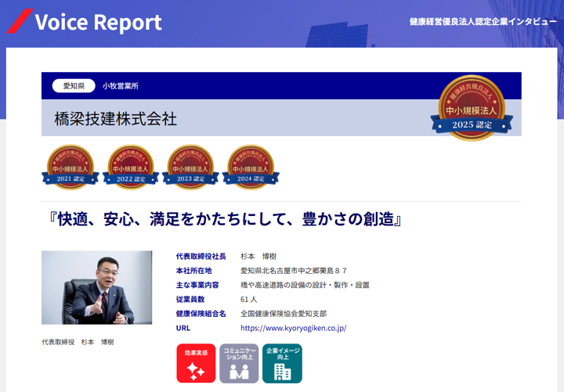The image size is (564, 392).
Task: Click the 愛知県 prefecture tag
Action: 74,86
